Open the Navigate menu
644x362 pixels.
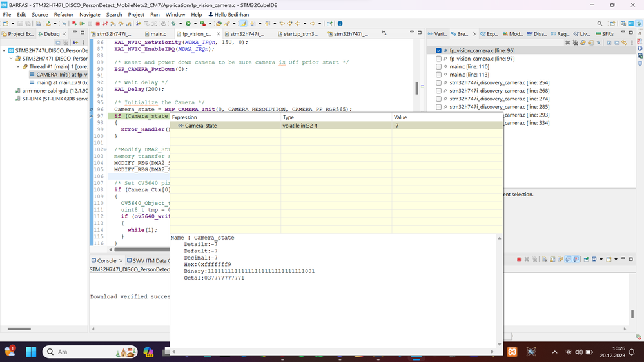pos(90,14)
